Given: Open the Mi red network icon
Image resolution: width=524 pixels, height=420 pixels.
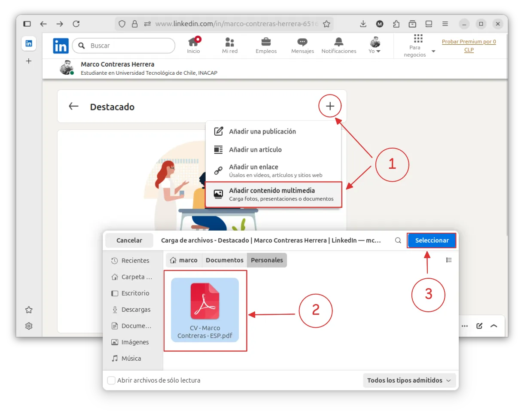Looking at the screenshot, I should point(229,45).
